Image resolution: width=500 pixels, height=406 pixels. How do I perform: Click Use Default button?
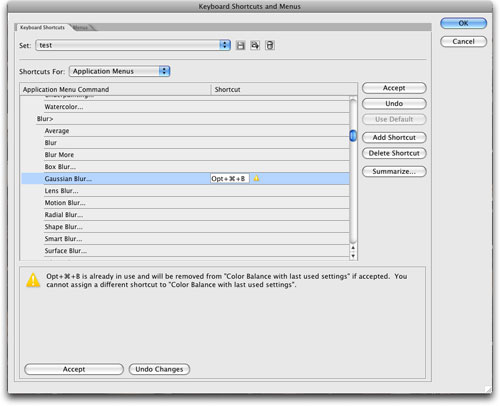(x=394, y=119)
